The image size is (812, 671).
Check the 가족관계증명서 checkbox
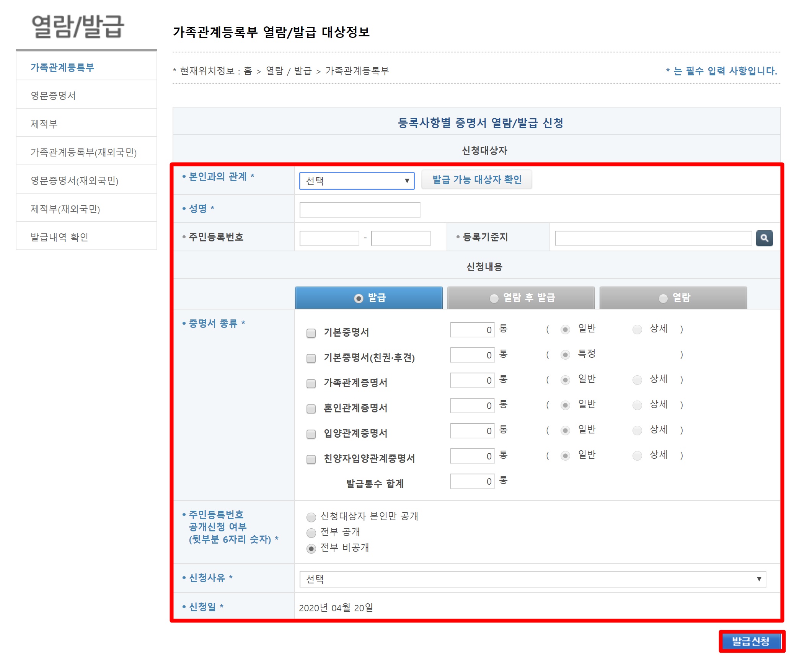(311, 383)
